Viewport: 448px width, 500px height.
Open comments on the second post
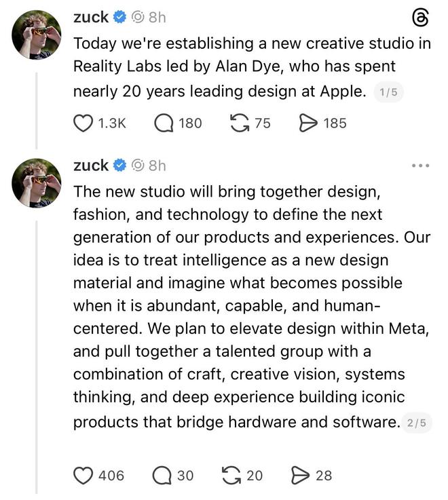pos(162,476)
